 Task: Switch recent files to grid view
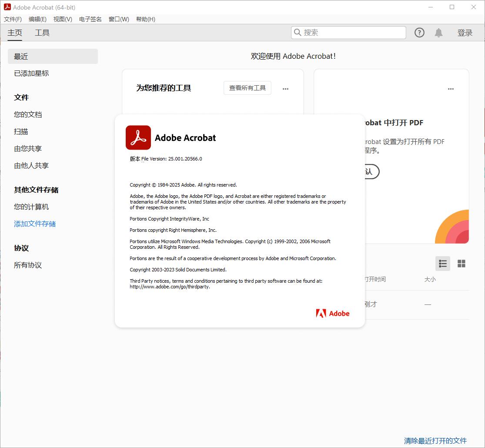461,264
